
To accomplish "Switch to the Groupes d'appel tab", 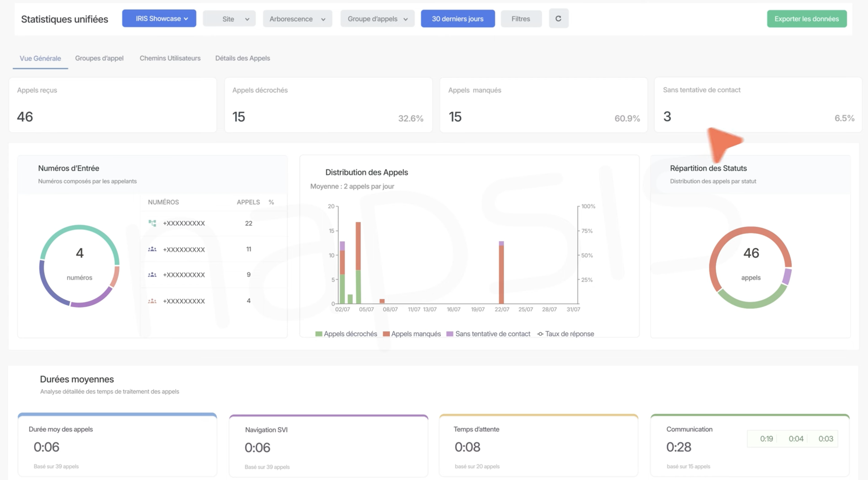I will 99,58.
